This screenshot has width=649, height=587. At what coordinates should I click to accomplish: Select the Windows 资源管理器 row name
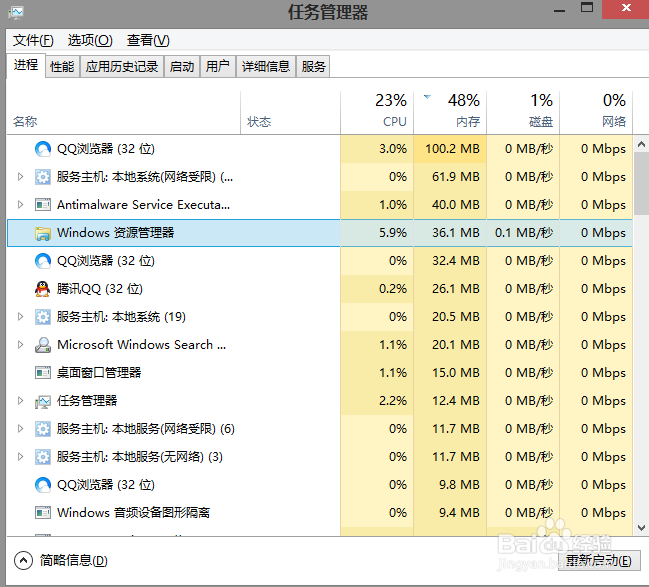tap(115, 233)
